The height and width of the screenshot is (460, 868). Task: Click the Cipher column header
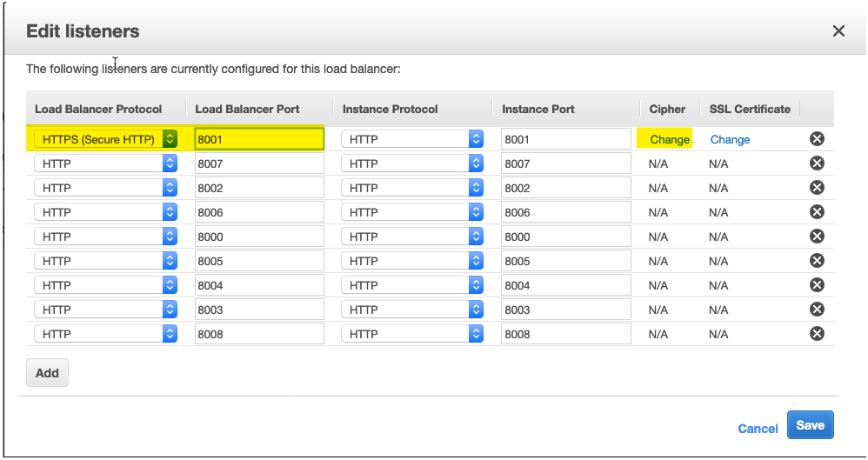[x=667, y=109]
